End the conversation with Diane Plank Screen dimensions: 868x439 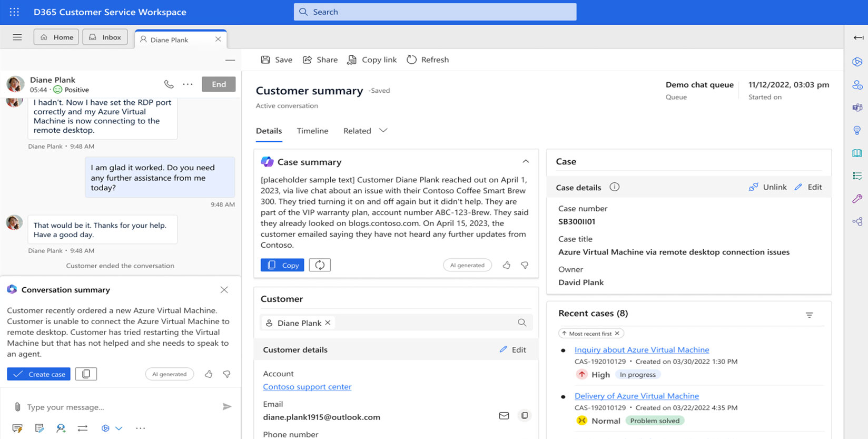point(219,84)
